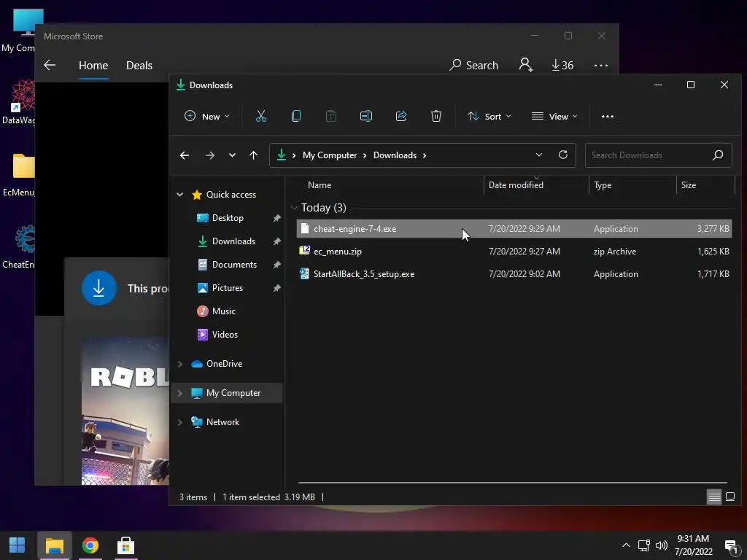
Task: Click Search in Microsoft Store
Action: (x=474, y=65)
